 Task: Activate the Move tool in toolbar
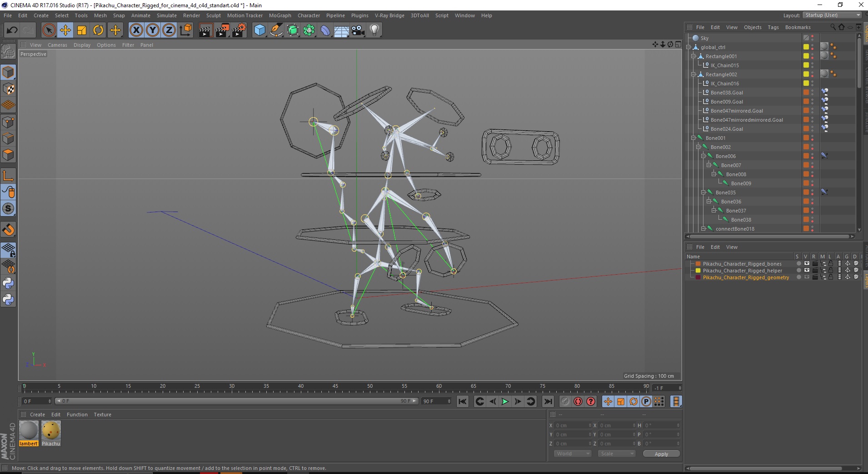click(65, 30)
